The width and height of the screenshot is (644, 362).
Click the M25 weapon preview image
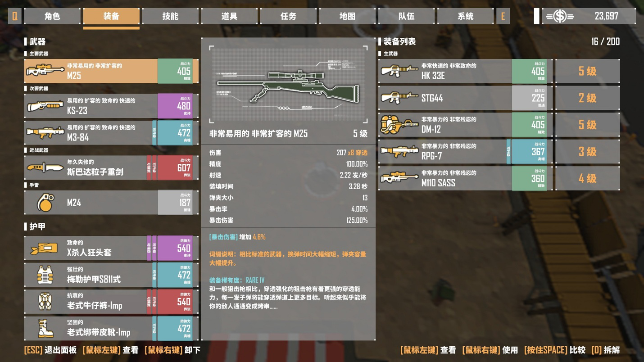coord(288,83)
